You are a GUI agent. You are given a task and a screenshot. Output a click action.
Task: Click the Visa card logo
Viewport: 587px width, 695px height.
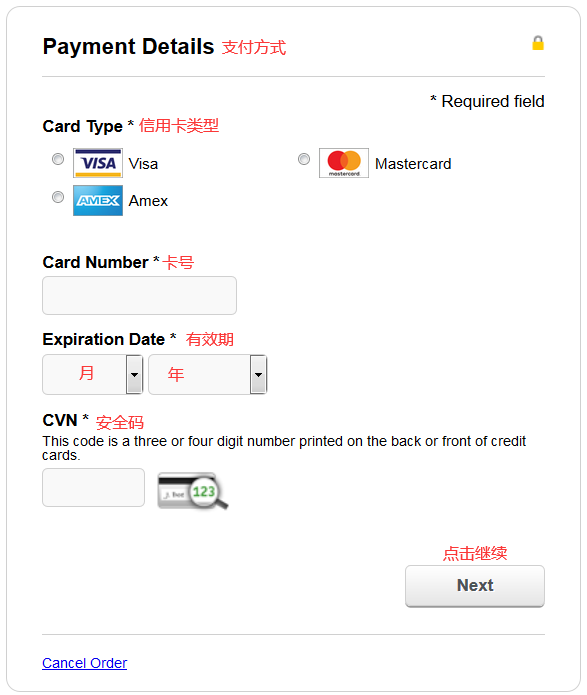(x=98, y=163)
